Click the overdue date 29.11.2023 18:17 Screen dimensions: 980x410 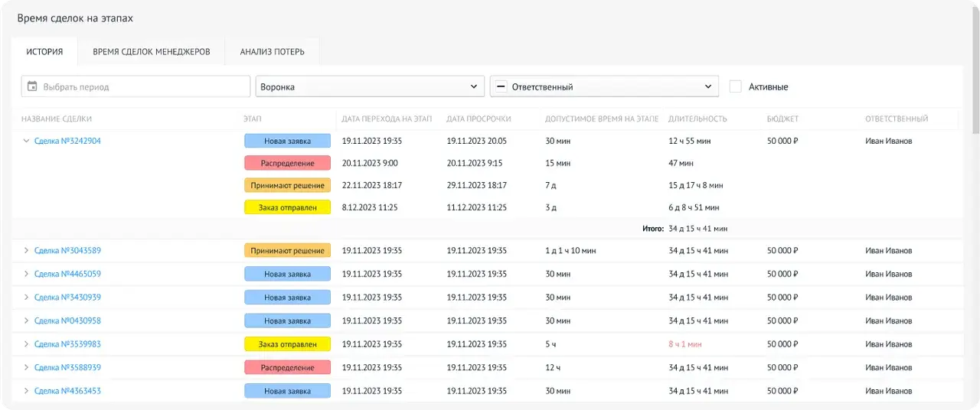click(476, 185)
